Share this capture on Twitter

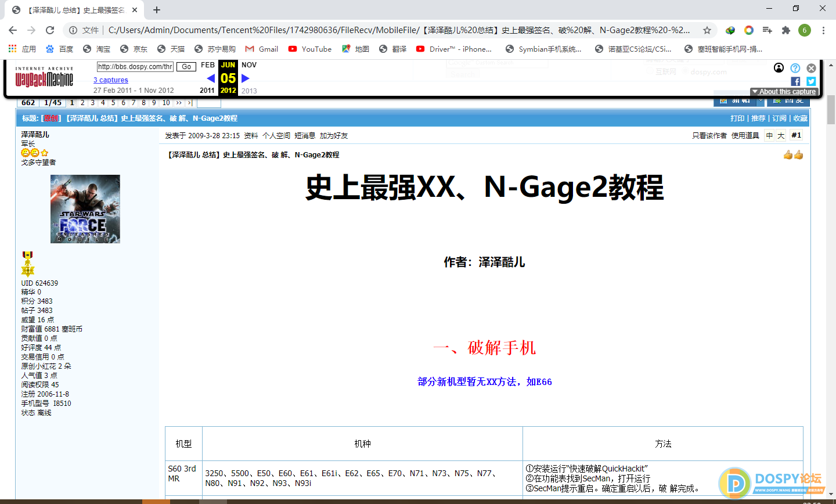(811, 81)
